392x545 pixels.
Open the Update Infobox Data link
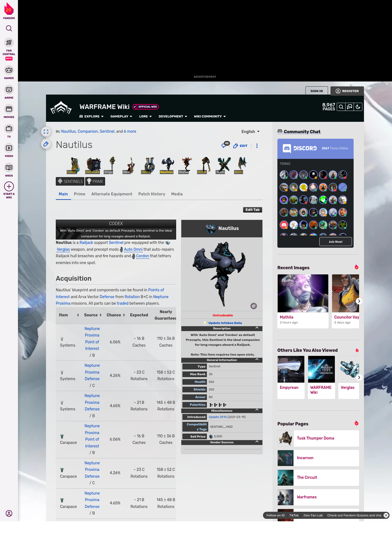[x=225, y=323]
